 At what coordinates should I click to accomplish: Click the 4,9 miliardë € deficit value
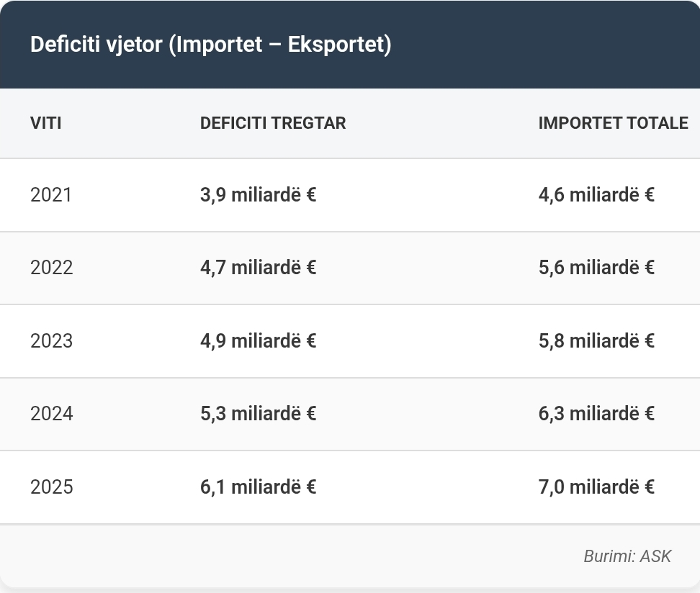[x=258, y=340]
